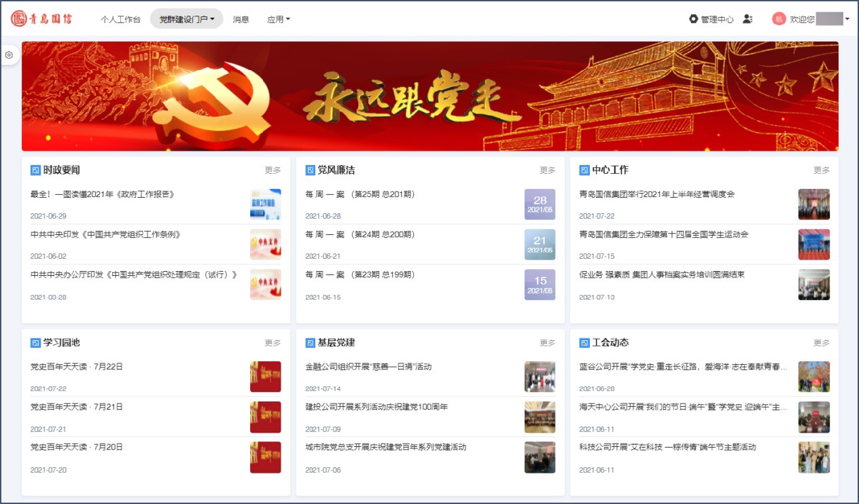859x504 pixels.
Task: Click the 学习园地 section icon
Action: [35, 342]
